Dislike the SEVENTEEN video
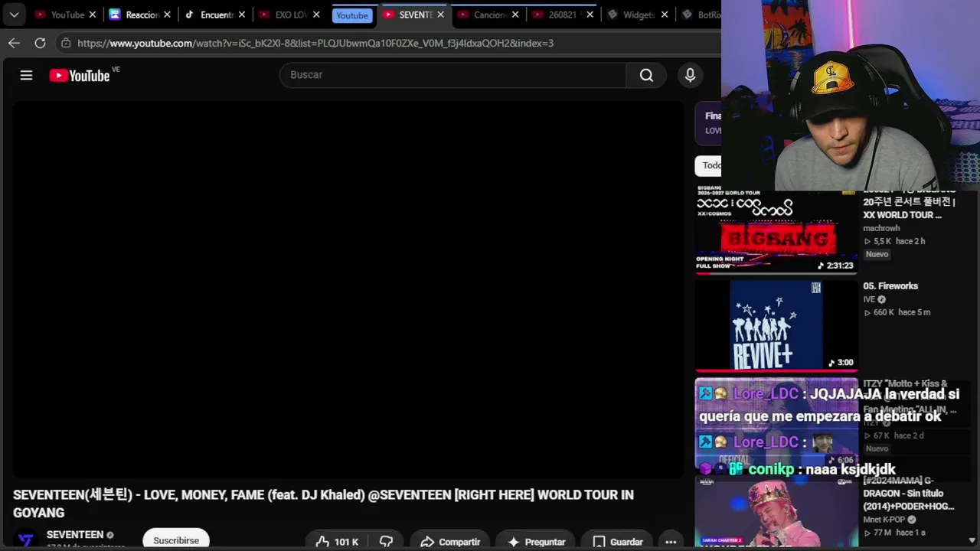This screenshot has height=551, width=980. pyautogui.click(x=386, y=541)
